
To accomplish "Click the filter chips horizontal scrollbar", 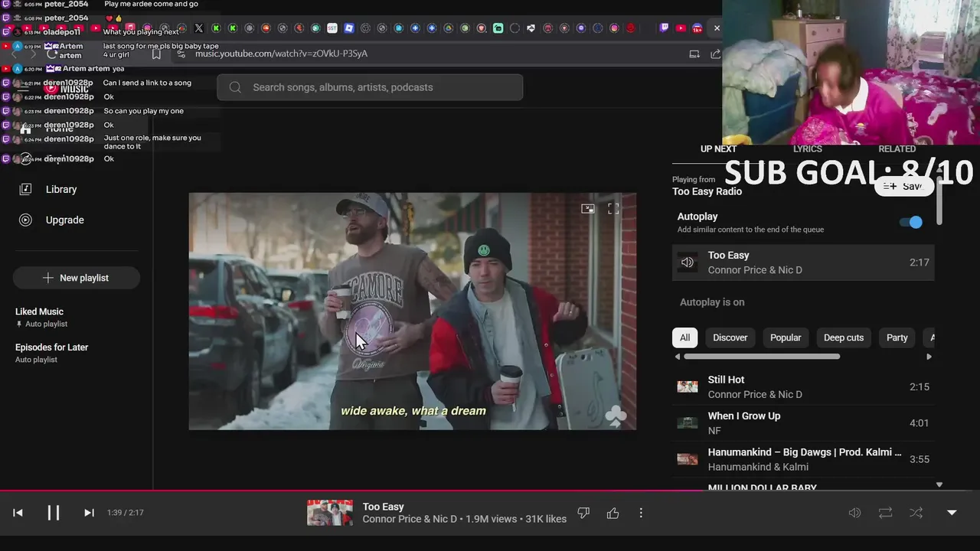I will 761,357.
